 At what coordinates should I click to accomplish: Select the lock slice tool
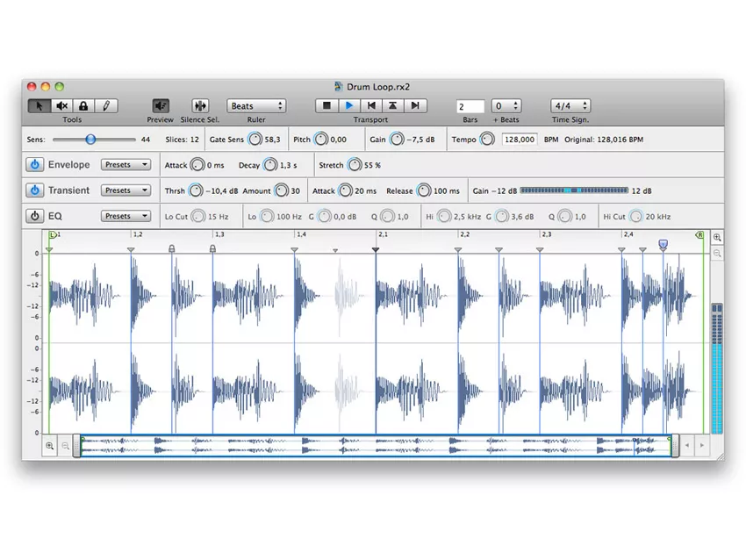tap(83, 106)
